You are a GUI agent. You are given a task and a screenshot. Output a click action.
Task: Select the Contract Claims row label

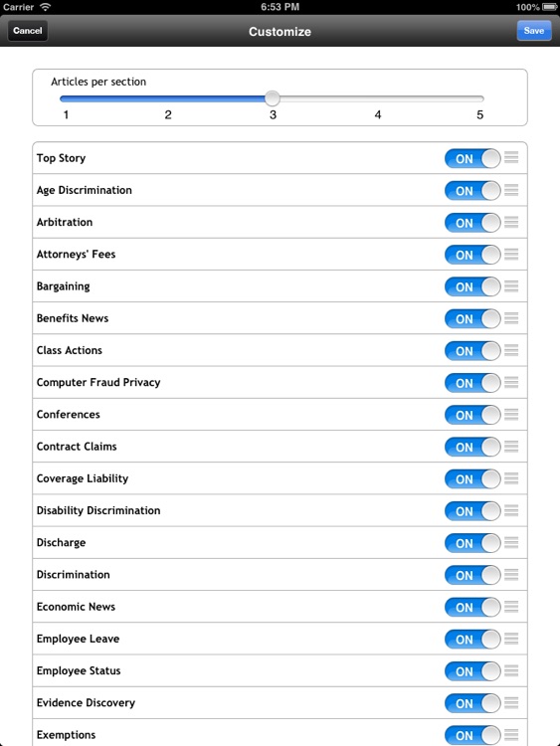click(77, 447)
